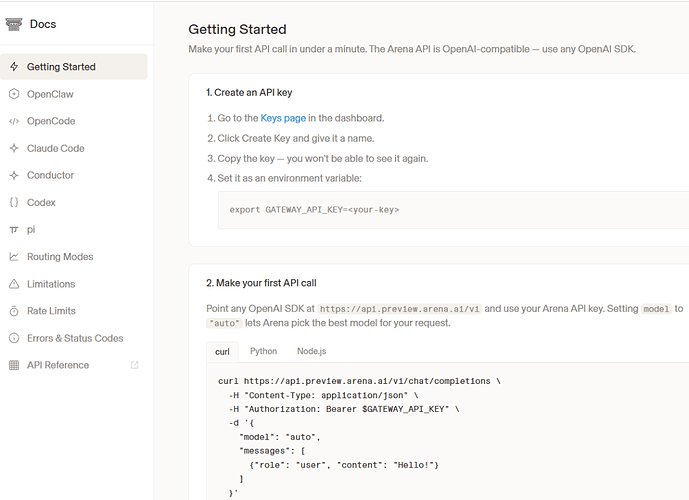Click the grid icon beside API Reference
This screenshot has height=500, width=689.
14,365
